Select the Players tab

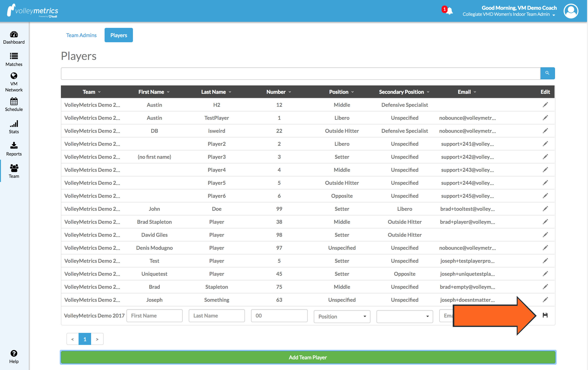pyautogui.click(x=119, y=35)
